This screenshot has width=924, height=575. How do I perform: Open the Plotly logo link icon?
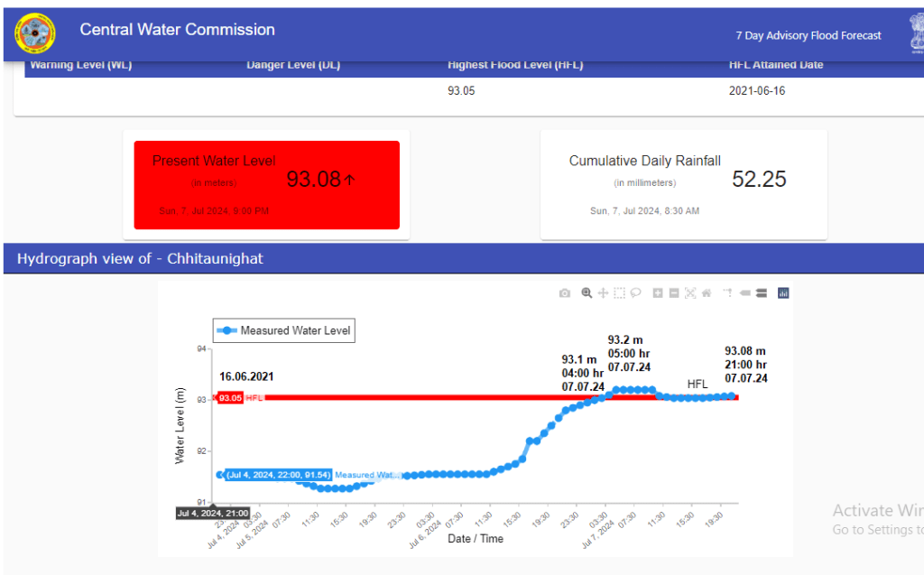pyautogui.click(x=783, y=293)
